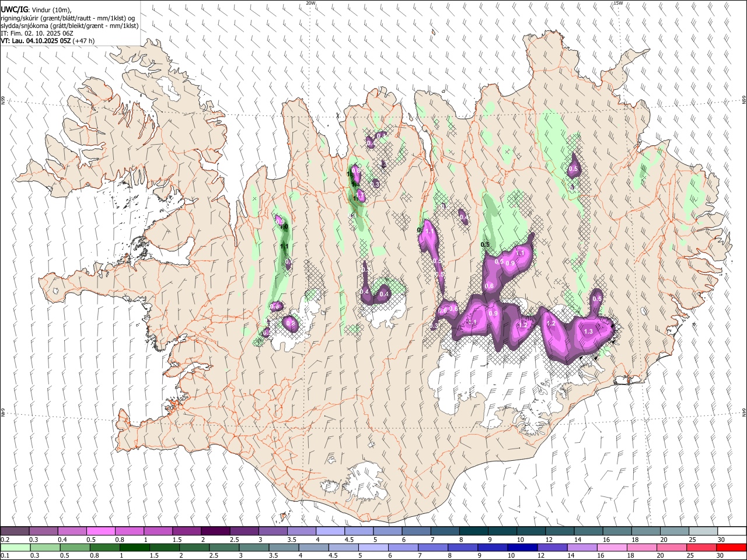
Task: Pick the white swatch past 30, snow row
Action: [x=732, y=531]
